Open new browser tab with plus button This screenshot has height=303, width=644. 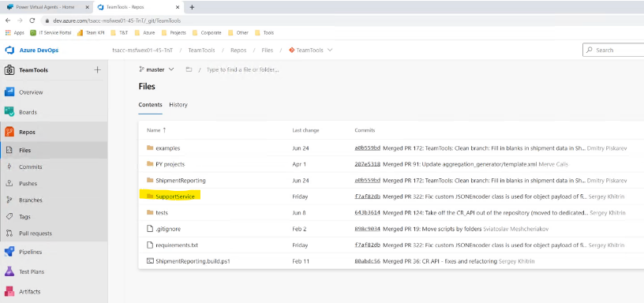[192, 7]
